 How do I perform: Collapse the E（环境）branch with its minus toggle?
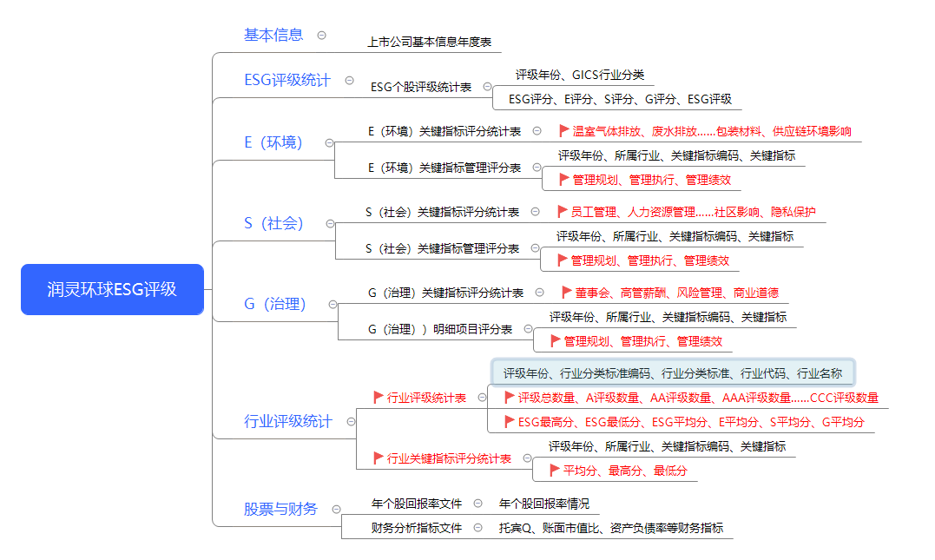327,142
